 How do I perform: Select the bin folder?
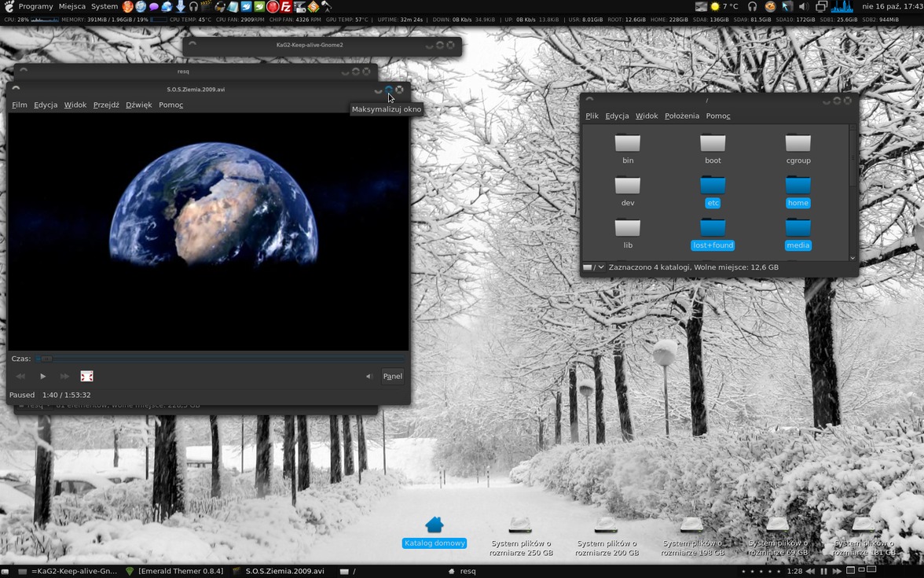pos(628,149)
